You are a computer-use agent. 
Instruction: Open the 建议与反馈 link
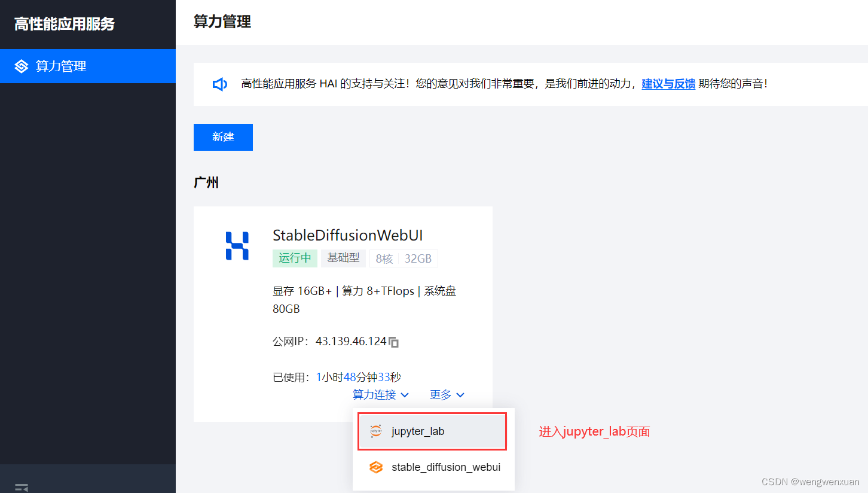(x=668, y=84)
